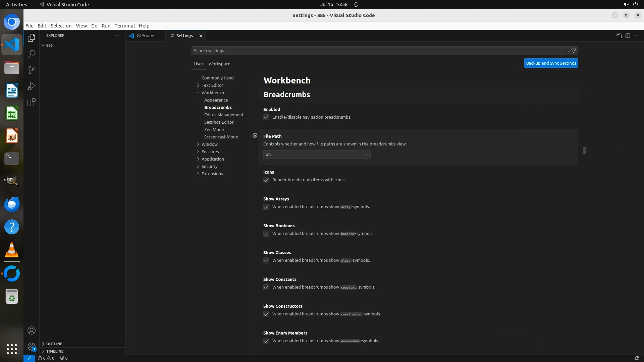This screenshot has width=644, height=362.
Task: Click the Split Editor Right icon
Action: (x=628, y=36)
